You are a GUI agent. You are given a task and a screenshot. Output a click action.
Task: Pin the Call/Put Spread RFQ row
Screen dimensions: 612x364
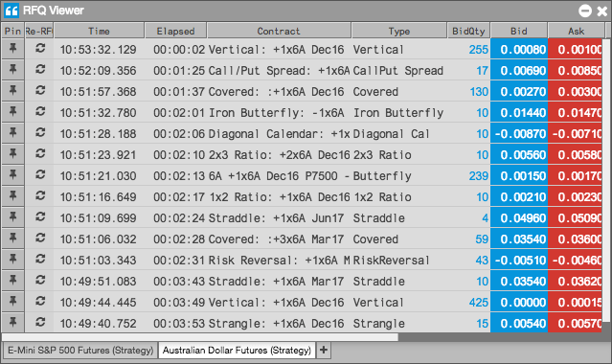(12, 70)
